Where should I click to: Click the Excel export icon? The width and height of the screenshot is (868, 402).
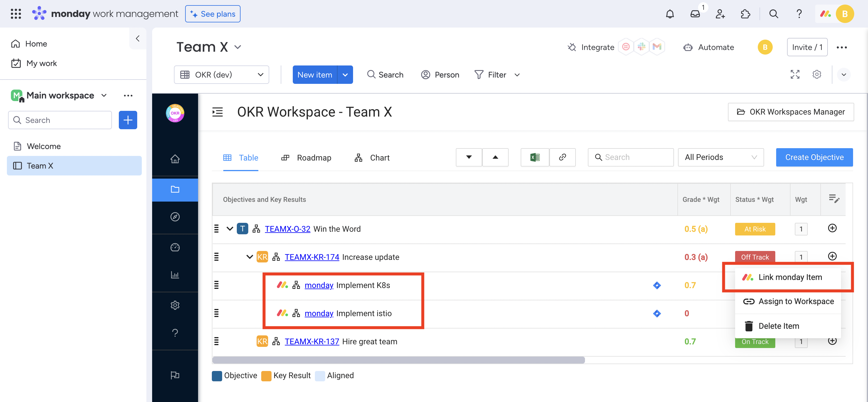tap(535, 157)
